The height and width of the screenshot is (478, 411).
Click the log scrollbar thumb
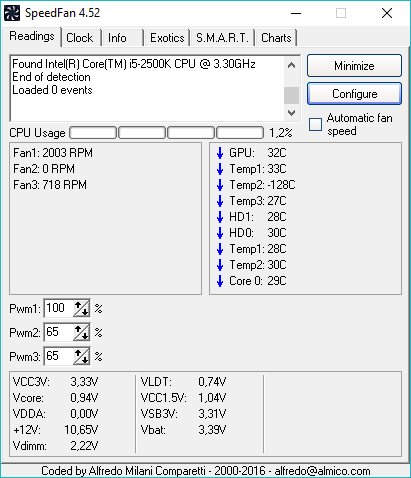291,95
